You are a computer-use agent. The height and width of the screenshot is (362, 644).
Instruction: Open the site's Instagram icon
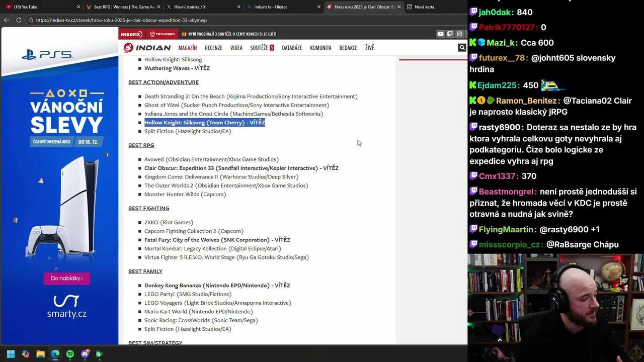[x=459, y=34]
